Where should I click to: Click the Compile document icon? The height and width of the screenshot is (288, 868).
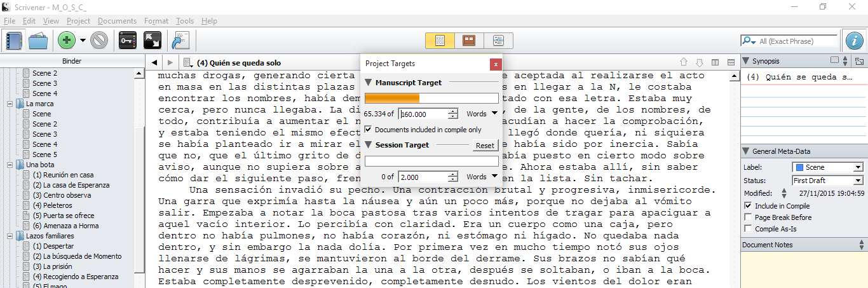180,41
